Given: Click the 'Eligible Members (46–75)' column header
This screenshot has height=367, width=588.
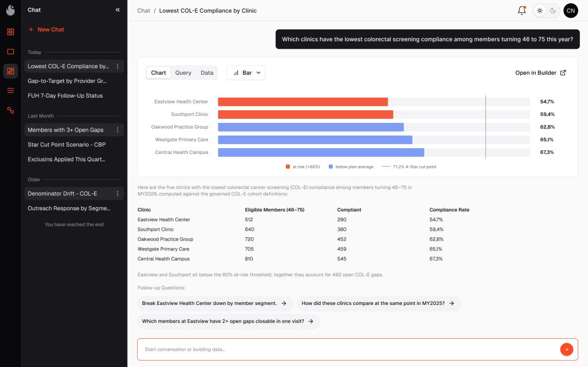Looking at the screenshot, I should [x=274, y=210].
